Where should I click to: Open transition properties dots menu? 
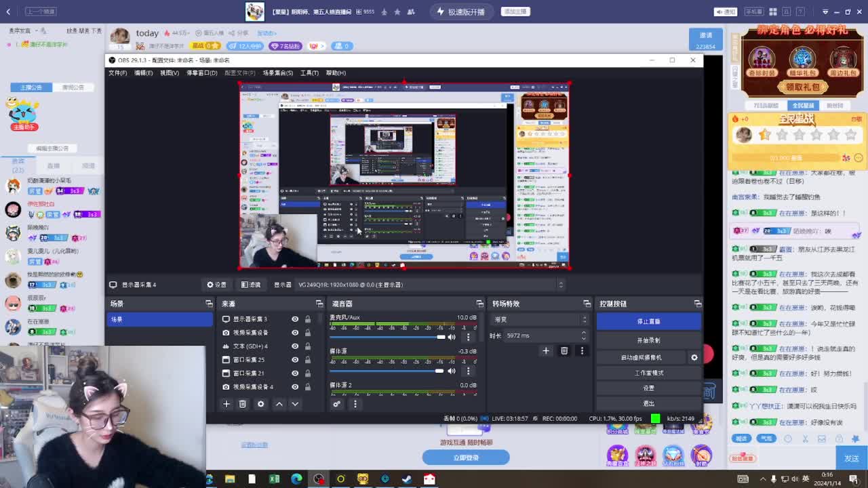click(x=582, y=350)
